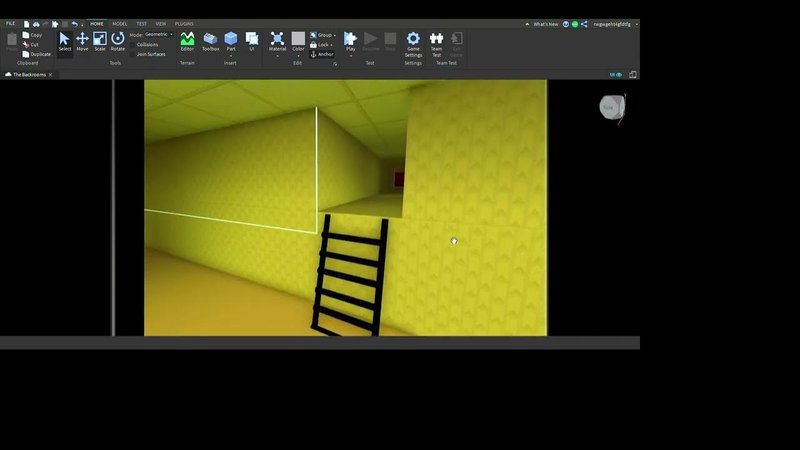The height and width of the screenshot is (450, 800).
Task: Open the Terrain Editor
Action: pos(187,42)
